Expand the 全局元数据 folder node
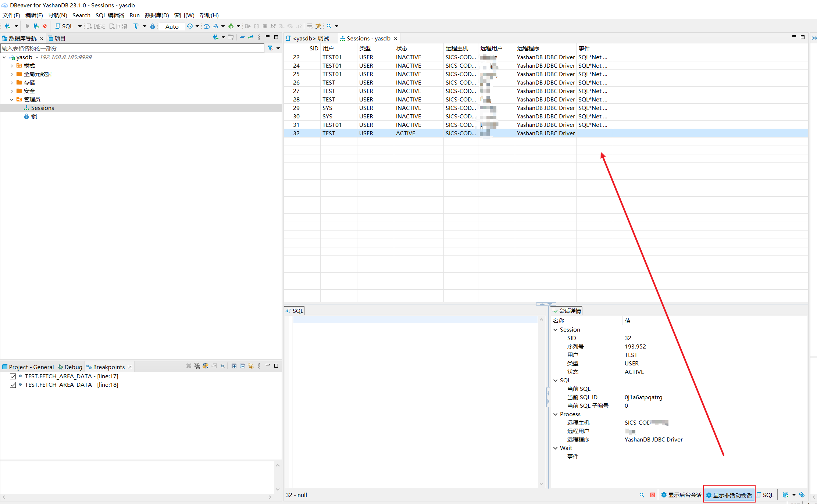The width and height of the screenshot is (817, 504). click(x=12, y=74)
